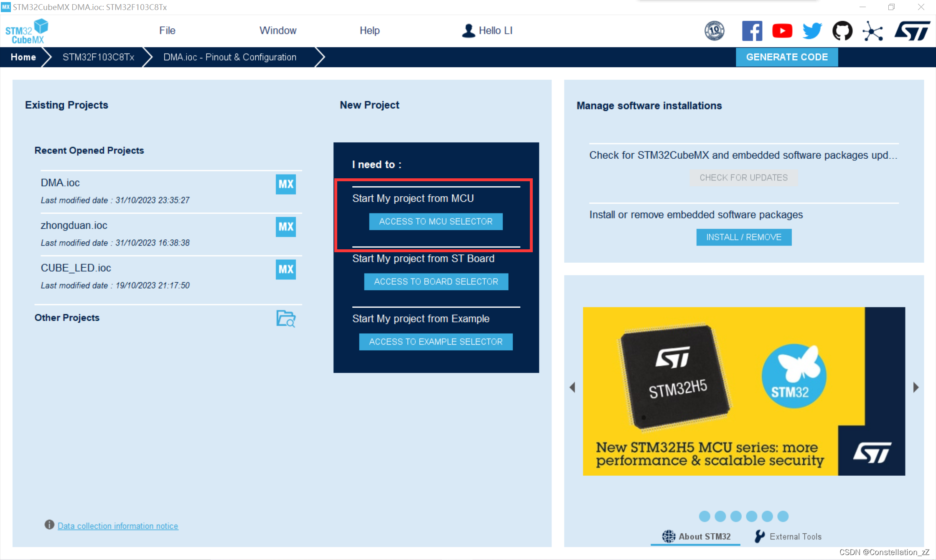Open the File menu
The image size is (936, 560).
(x=167, y=30)
